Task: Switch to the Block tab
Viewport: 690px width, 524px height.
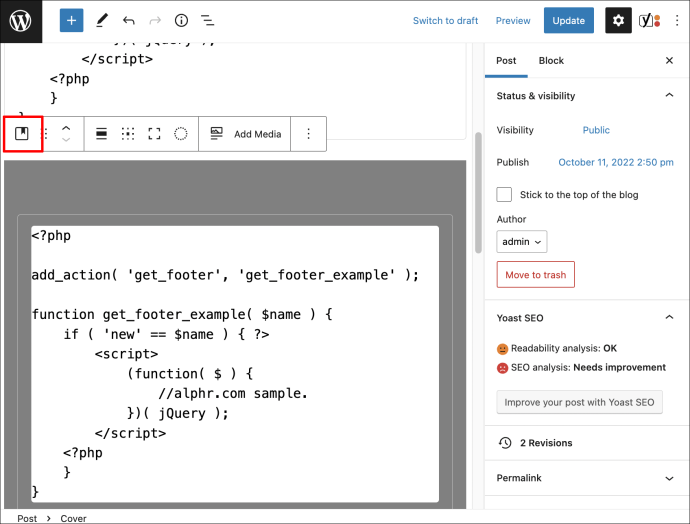Action: pyautogui.click(x=551, y=61)
